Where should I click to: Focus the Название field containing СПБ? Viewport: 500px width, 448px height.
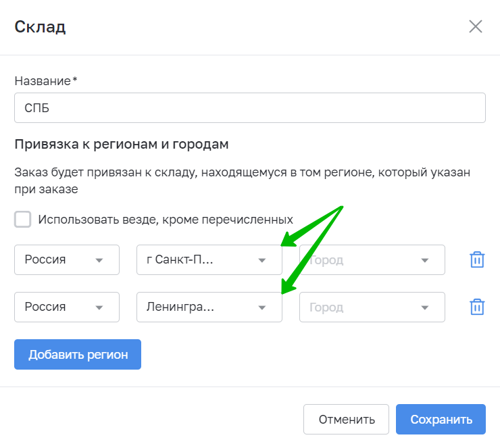[250, 107]
